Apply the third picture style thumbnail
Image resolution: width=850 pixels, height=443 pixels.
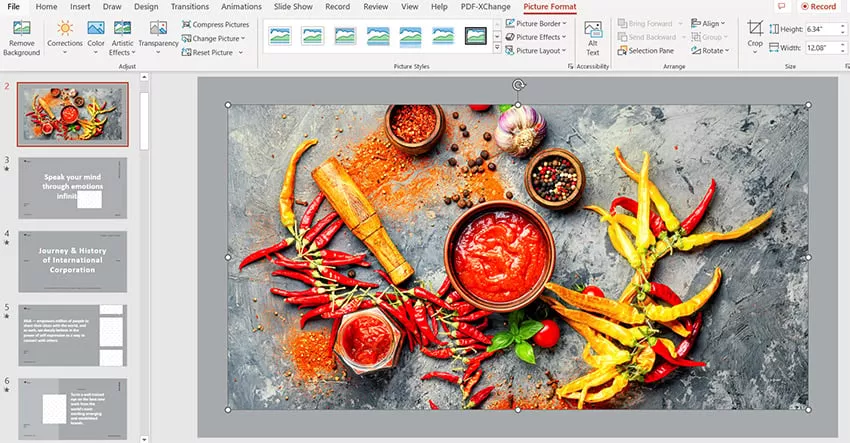(x=345, y=36)
